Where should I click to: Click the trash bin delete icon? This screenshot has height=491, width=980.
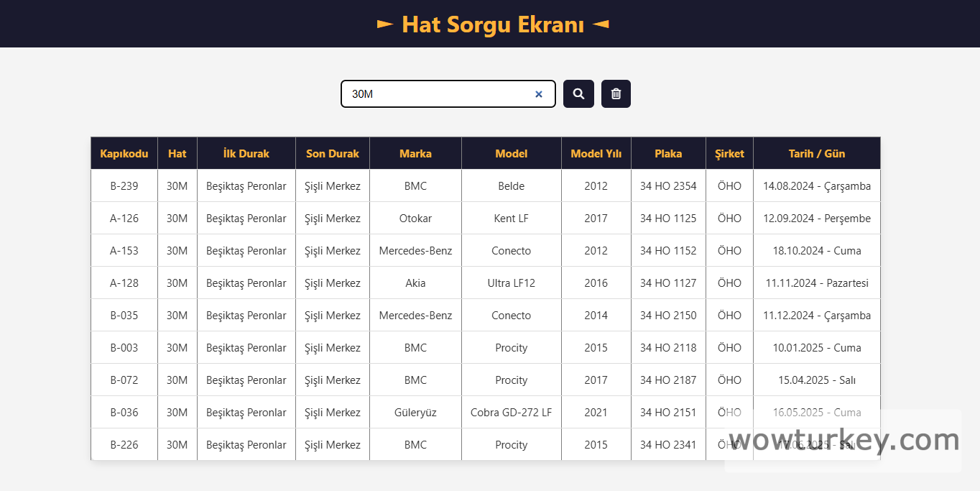pyautogui.click(x=616, y=93)
